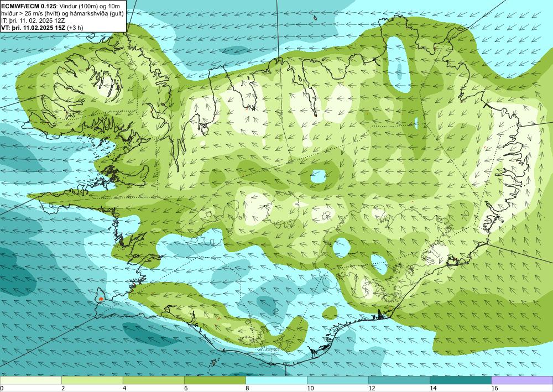Screen dimensions: 553x392
Task: Click the orange-red marker on the southwest peninsula
Action: [101, 299]
